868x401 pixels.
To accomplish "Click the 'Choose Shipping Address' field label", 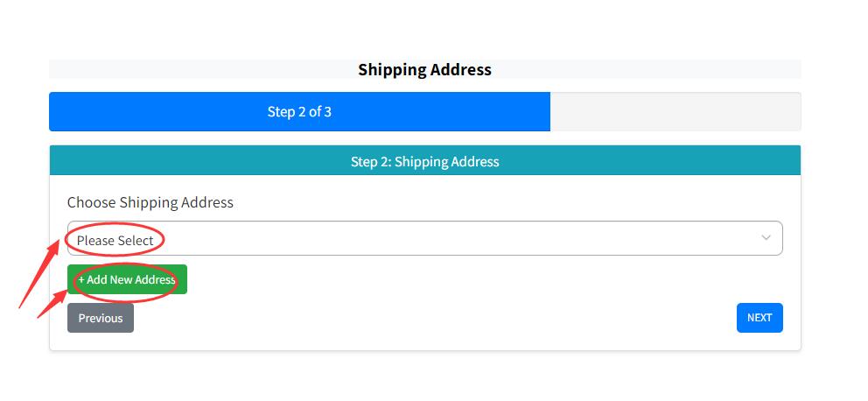I will pyautogui.click(x=150, y=202).
